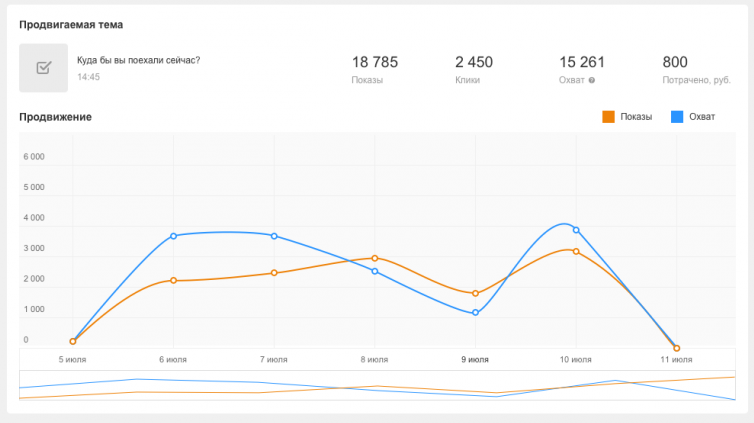Click the orange Показы legend swatch
Screen dimensions: 754x423
[x=608, y=117]
